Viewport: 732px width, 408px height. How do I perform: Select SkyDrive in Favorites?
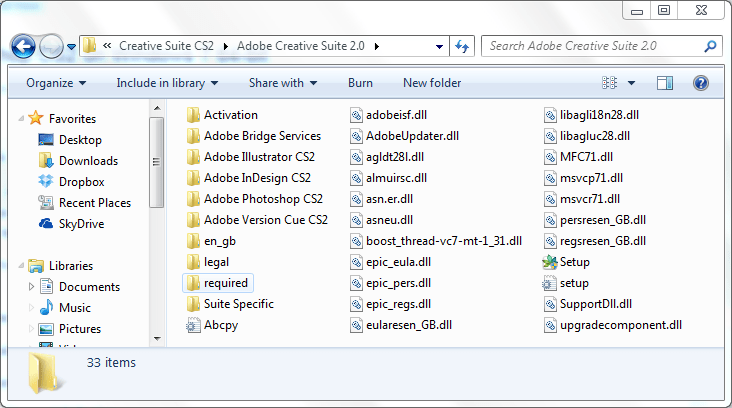coord(80,224)
